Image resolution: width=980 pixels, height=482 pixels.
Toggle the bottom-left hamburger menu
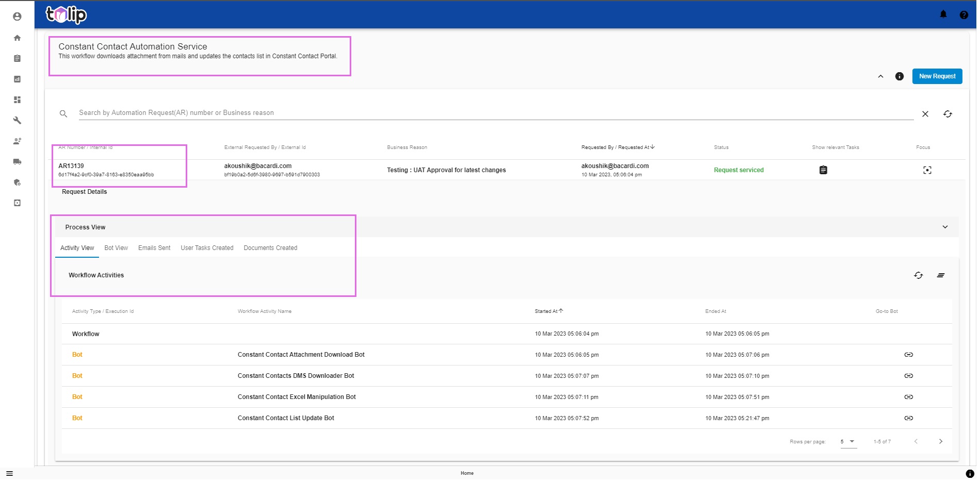(9, 473)
